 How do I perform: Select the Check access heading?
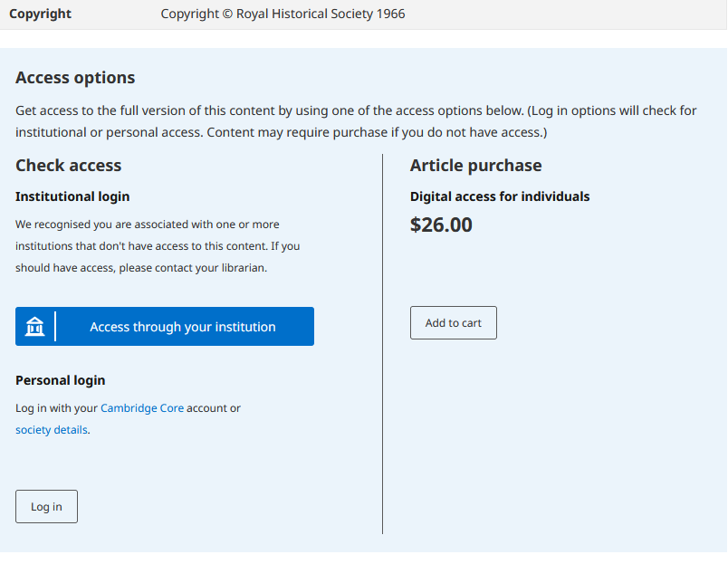click(69, 166)
